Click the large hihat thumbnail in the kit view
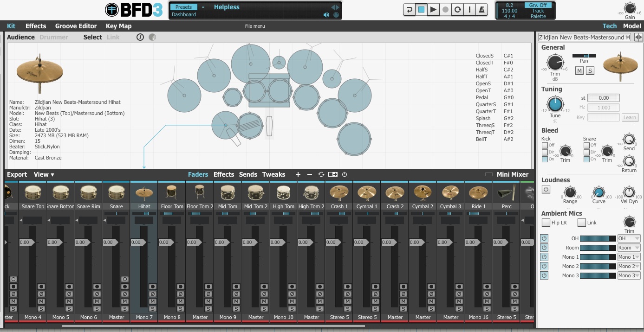This screenshot has width=644, height=332. 39,73
